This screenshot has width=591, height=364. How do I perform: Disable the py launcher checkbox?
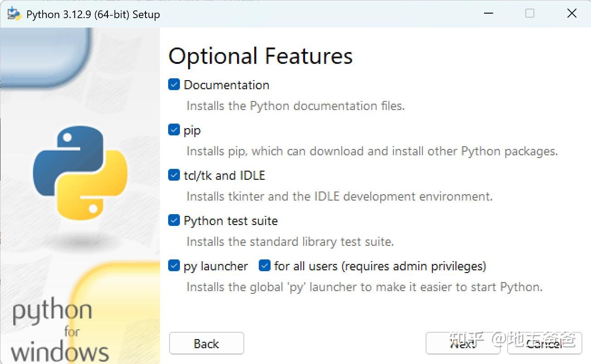point(174,266)
